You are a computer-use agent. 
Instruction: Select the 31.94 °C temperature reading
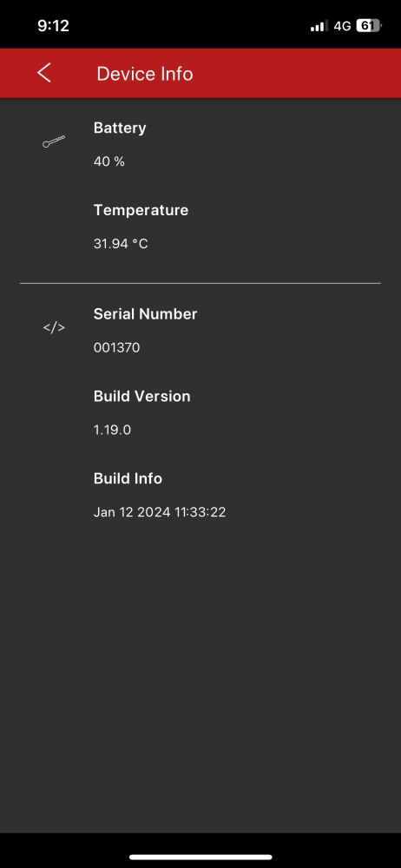point(121,244)
